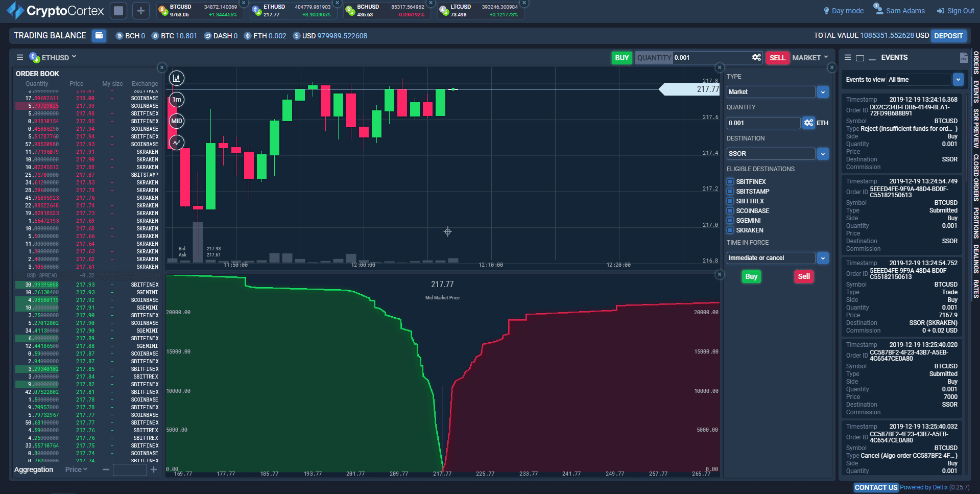Open the Events panel hamburger menu
Screen dimensions: 980x494
pos(848,58)
